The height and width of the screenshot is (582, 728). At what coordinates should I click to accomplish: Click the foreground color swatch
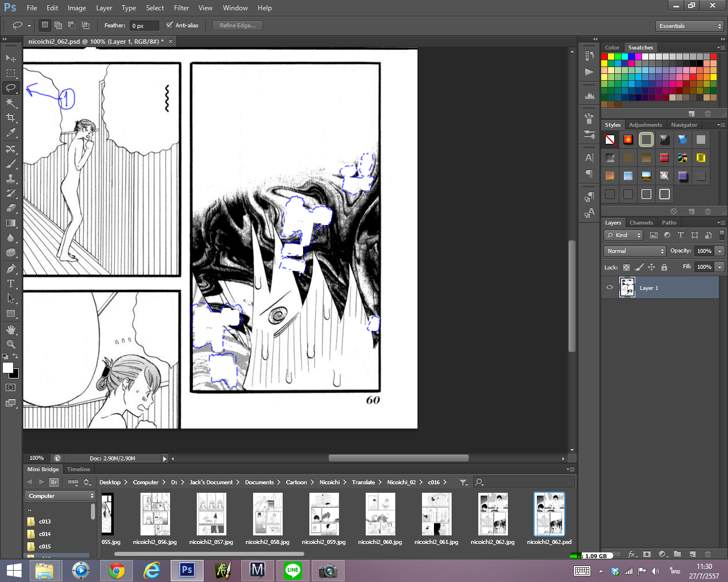[x=8, y=367]
